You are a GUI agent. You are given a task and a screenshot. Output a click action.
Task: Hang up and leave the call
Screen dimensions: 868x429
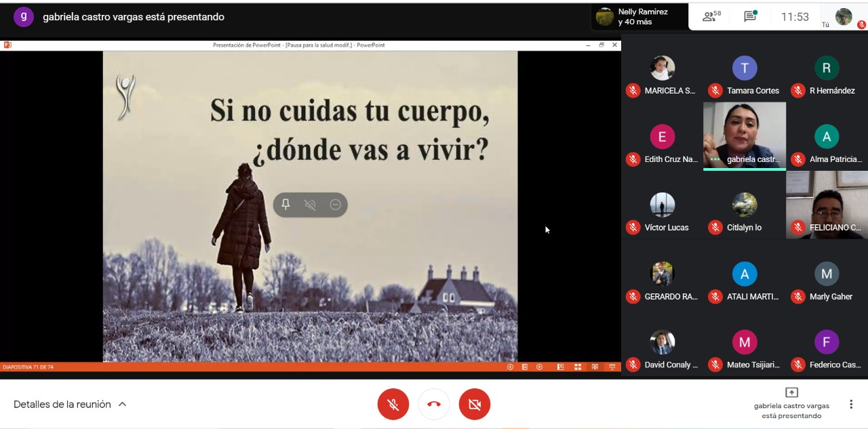[434, 405]
